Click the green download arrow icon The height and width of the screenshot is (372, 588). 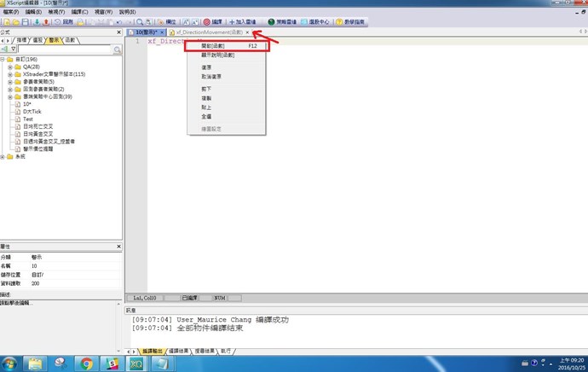37,22
